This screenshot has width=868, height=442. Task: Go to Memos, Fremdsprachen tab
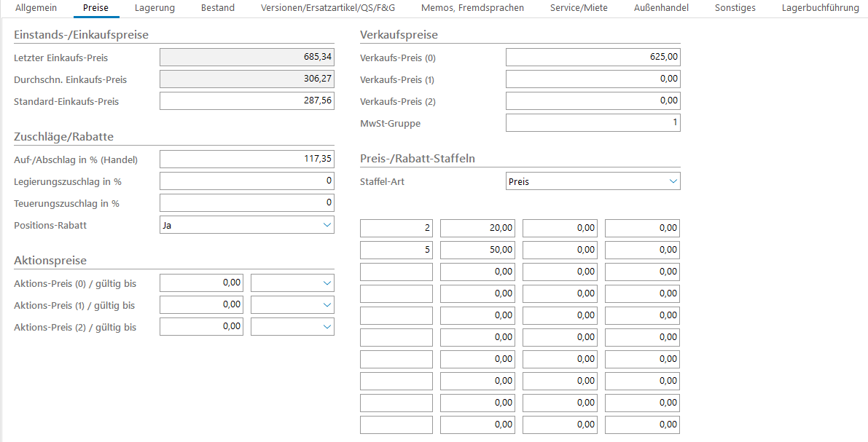[x=472, y=8]
